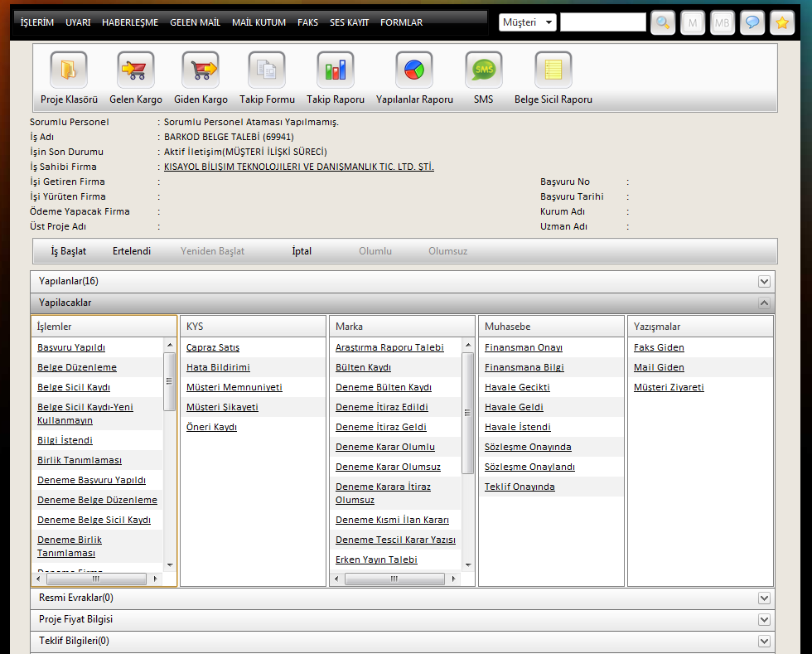This screenshot has width=812, height=654.
Task: Expand the Yapılanlar(16) section
Action: 764,282
